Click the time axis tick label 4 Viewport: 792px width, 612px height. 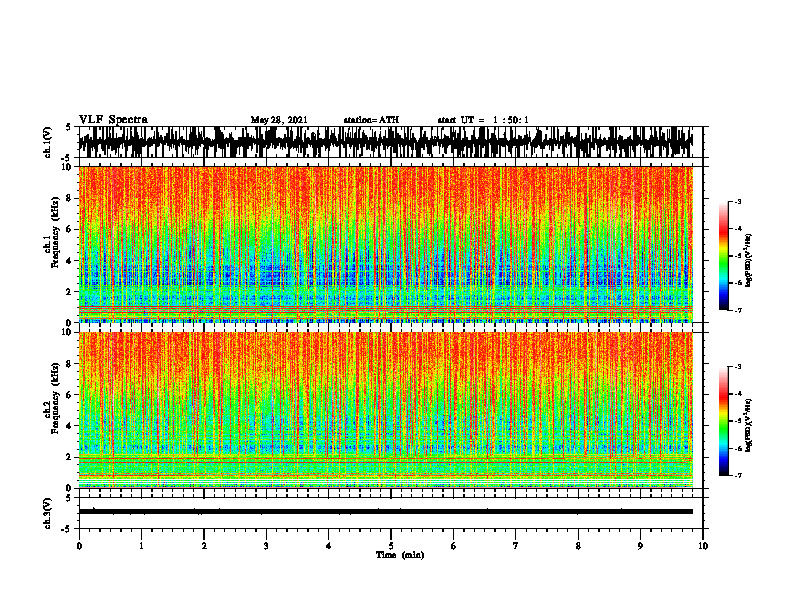click(x=329, y=546)
